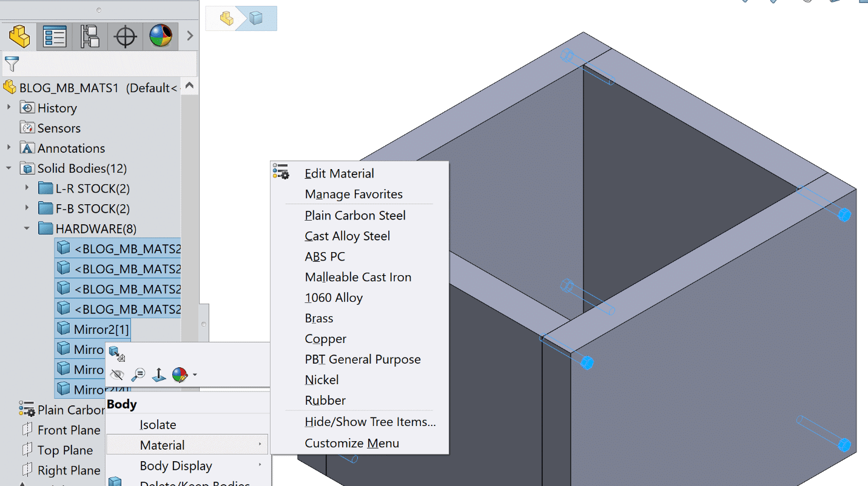
Task: Click the Front Plane icon
Action: tap(27, 430)
